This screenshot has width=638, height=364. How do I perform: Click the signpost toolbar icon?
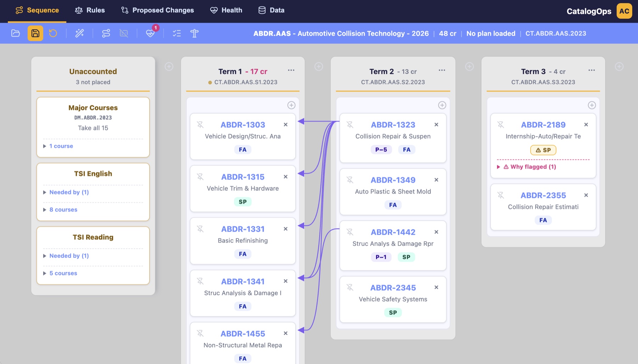194,33
